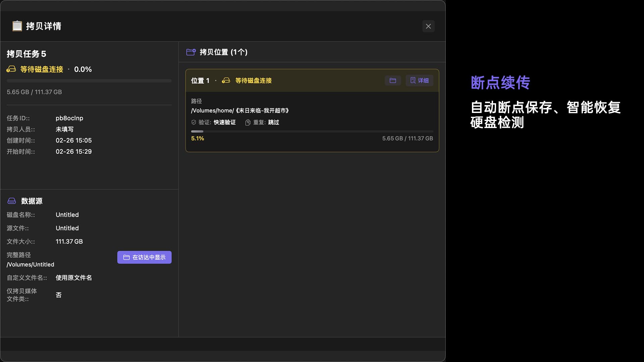Click the 5.1% progress bar in 位置 1

click(312, 131)
